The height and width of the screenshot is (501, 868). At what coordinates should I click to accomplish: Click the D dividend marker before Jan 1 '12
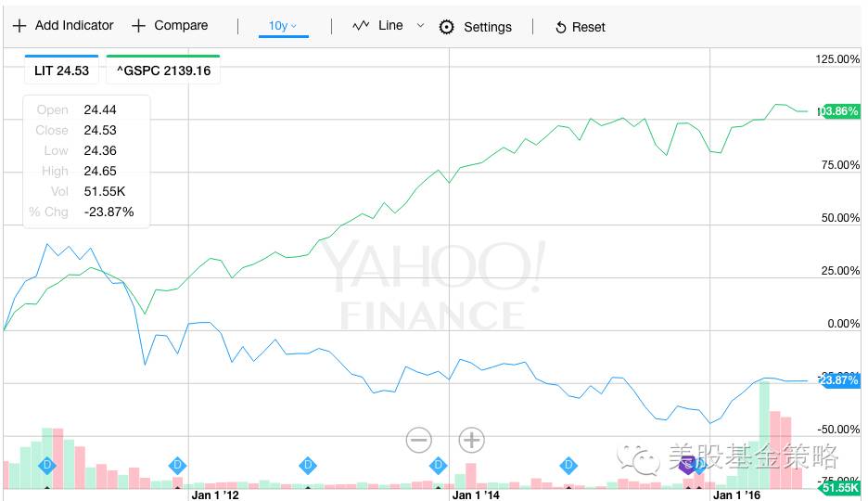(177, 465)
